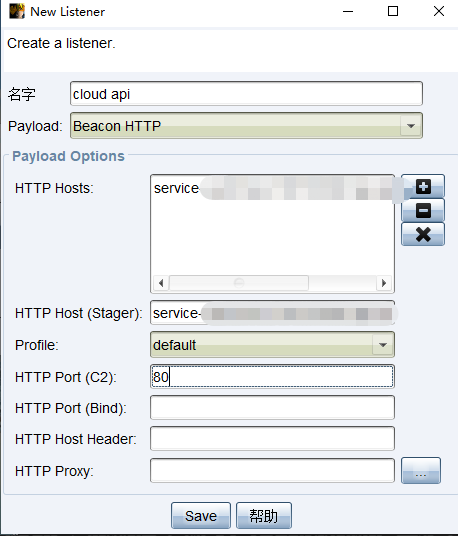
Task: Open the 帮助 help button
Action: click(264, 515)
